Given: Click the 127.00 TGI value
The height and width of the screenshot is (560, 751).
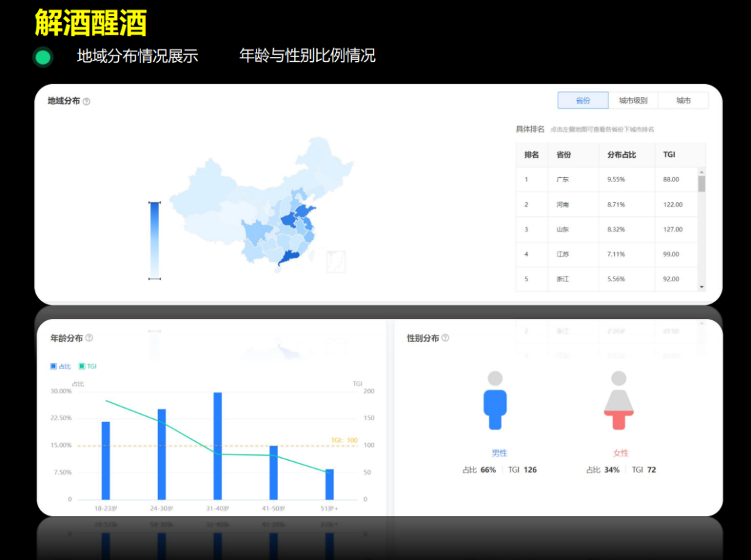Looking at the screenshot, I should (673, 229).
